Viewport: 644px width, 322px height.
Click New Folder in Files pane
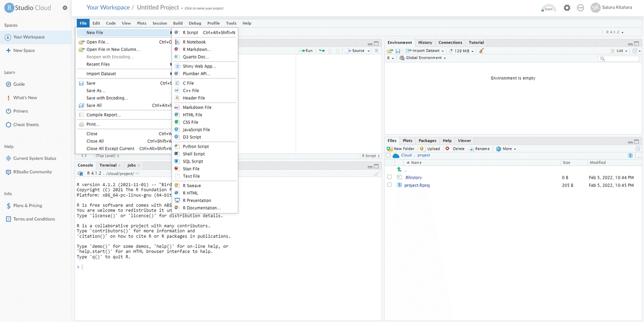[x=401, y=149]
